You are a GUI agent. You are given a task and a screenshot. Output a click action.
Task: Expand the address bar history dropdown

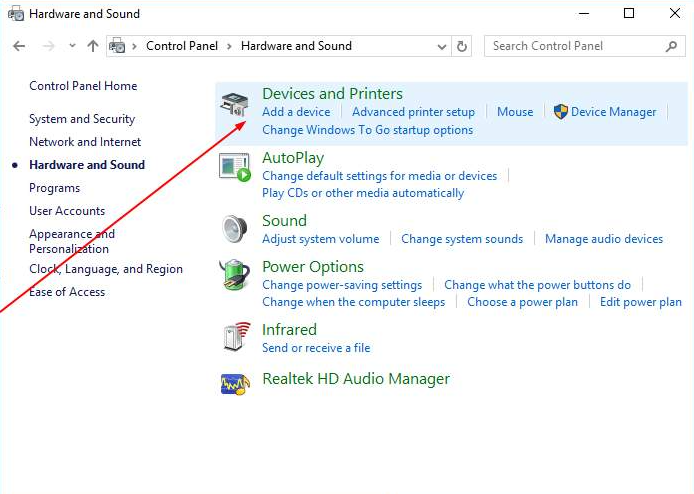point(442,46)
